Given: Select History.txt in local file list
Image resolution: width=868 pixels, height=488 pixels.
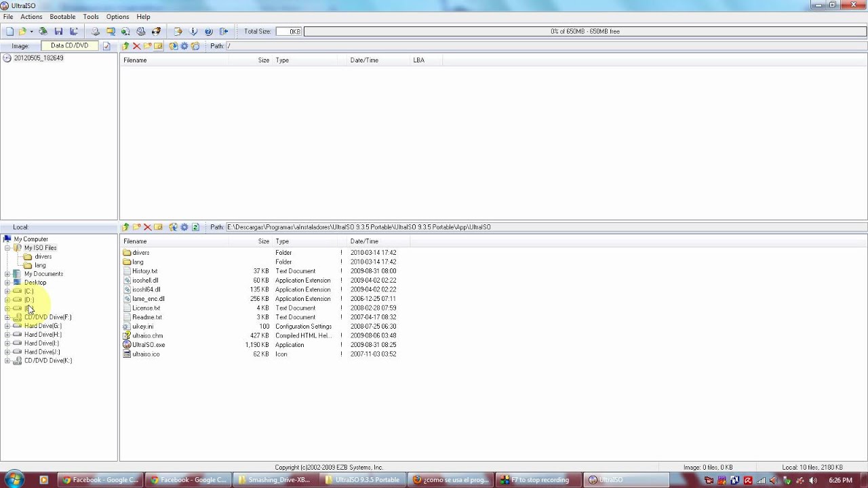Looking at the screenshot, I should click(x=144, y=271).
